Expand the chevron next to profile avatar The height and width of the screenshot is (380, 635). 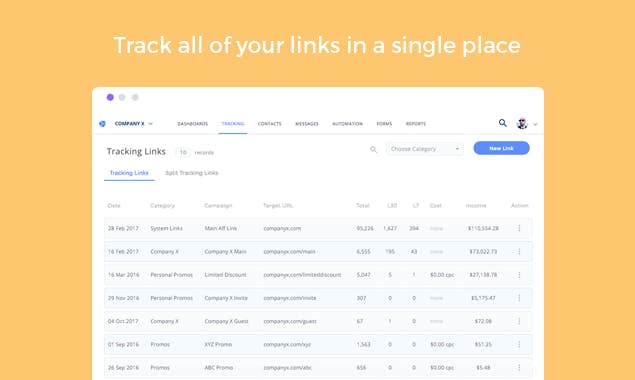(x=535, y=124)
